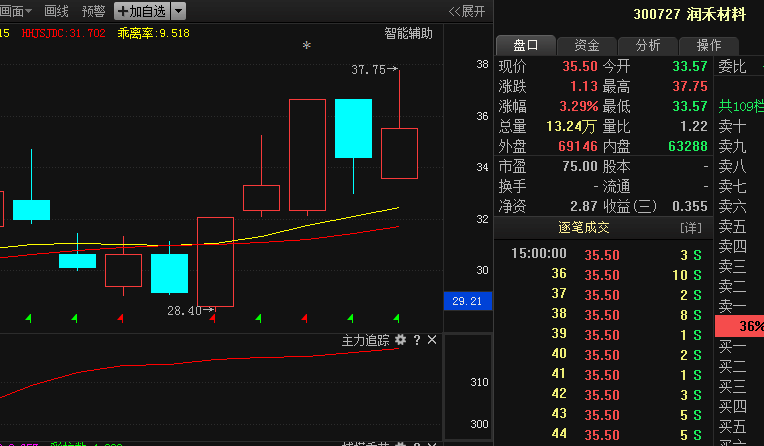This screenshot has height=446, width=764.
Task: Click the 市盈 value 75.00
Action: [580, 166]
